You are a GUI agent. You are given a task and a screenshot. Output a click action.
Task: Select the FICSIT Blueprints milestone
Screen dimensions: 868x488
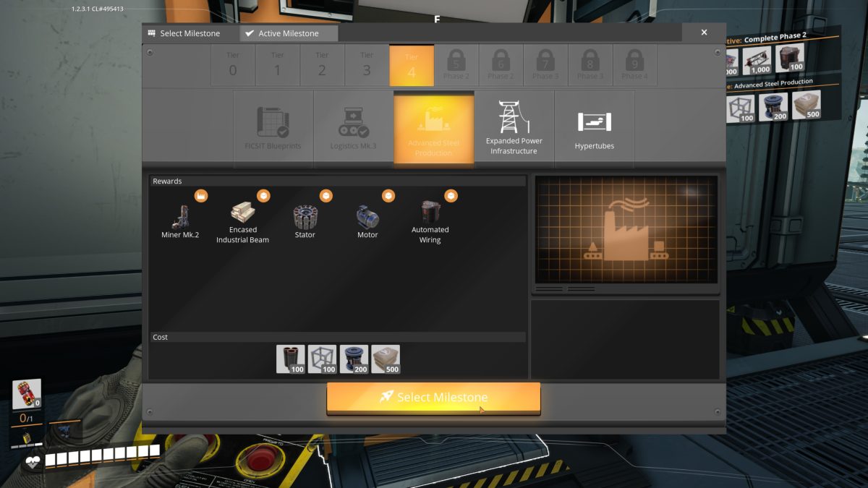pyautogui.click(x=273, y=128)
